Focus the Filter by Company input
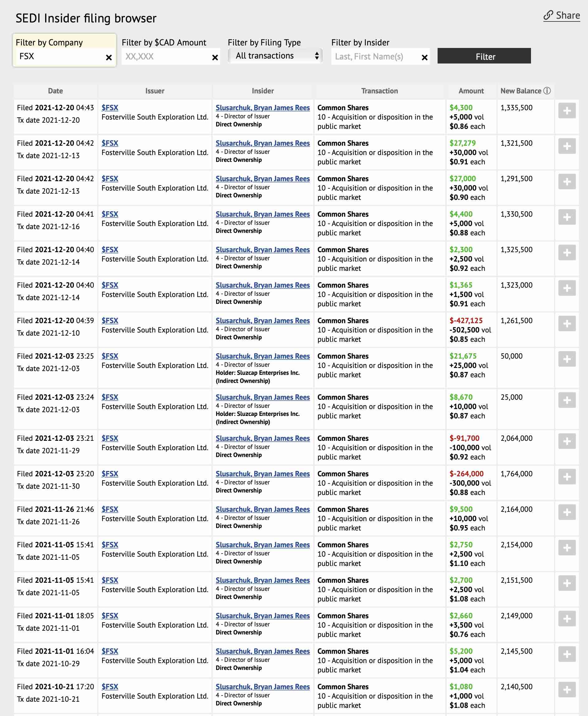Viewport: 588px width, 716px height. [x=61, y=57]
